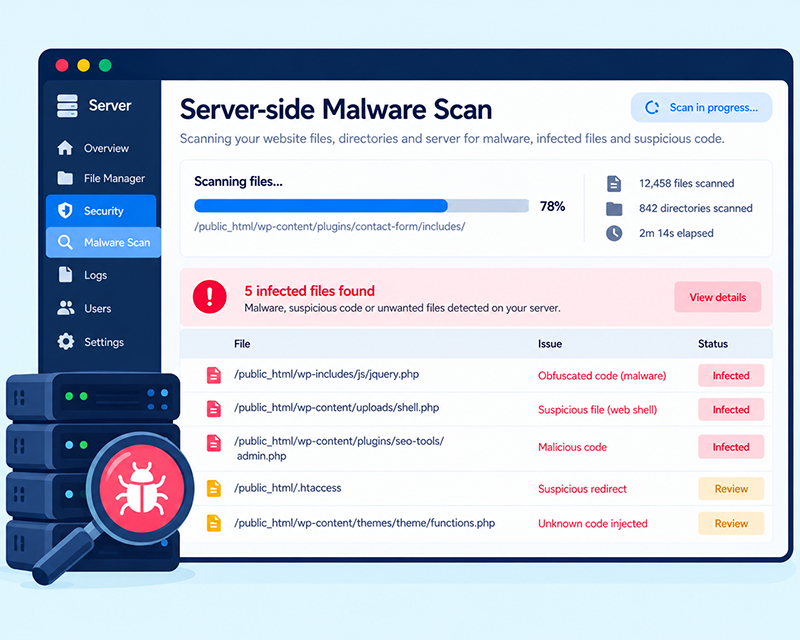The width and height of the screenshot is (800, 640).
Task: Click the View details button
Action: pyautogui.click(x=717, y=297)
